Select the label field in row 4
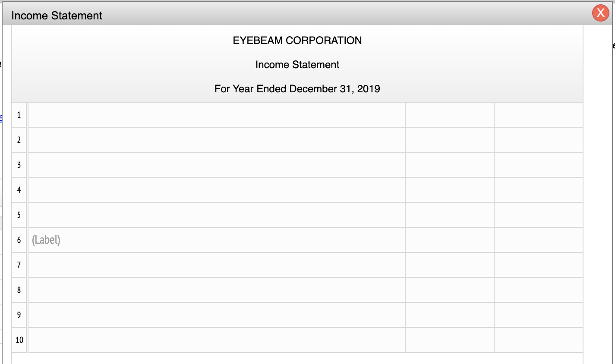 point(217,190)
